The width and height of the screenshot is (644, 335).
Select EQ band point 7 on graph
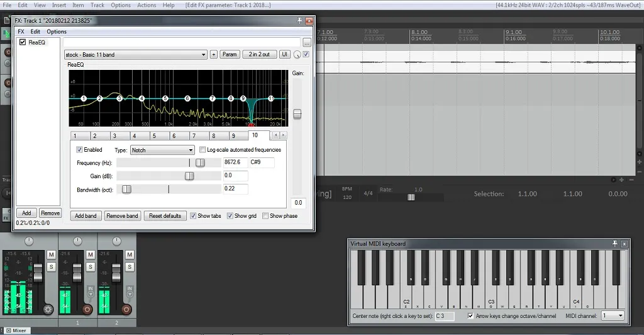(213, 99)
